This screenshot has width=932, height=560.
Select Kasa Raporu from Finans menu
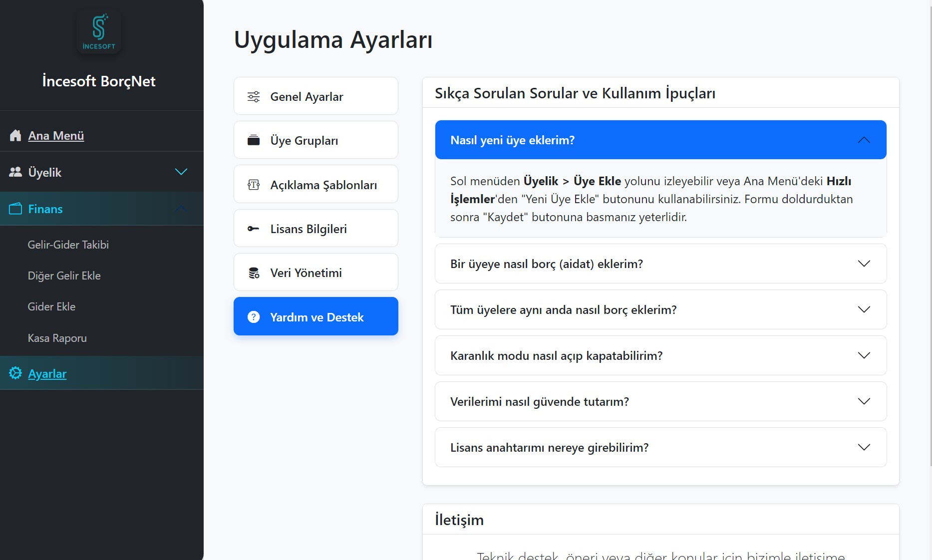57,337
